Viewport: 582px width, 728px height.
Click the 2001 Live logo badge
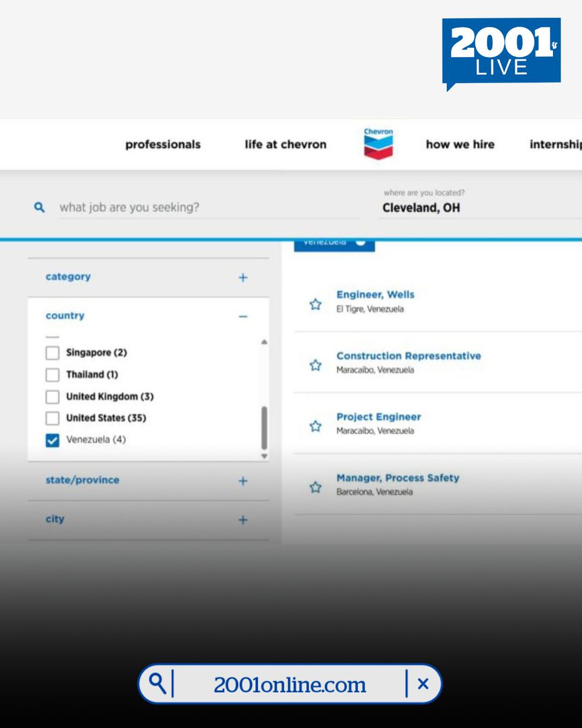[x=501, y=53]
